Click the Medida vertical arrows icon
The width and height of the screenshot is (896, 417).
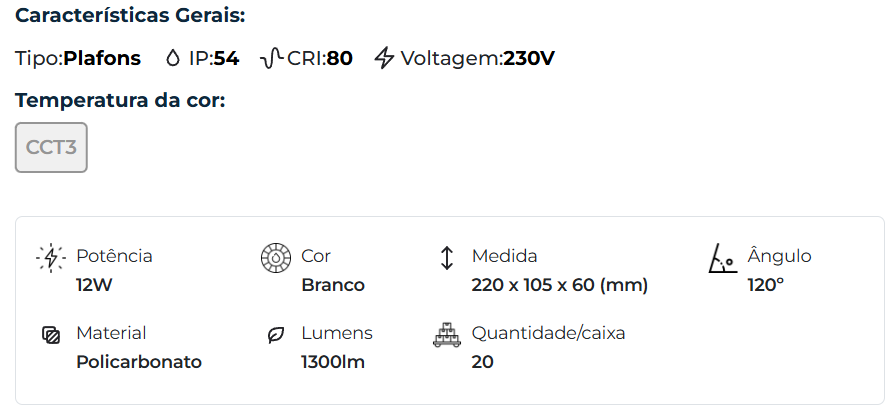[447, 257]
